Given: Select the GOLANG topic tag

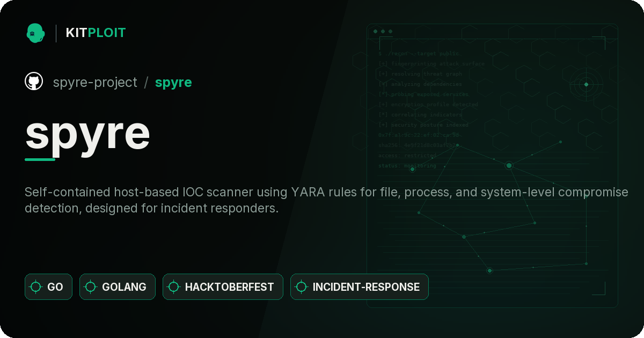Looking at the screenshot, I should click(118, 287).
